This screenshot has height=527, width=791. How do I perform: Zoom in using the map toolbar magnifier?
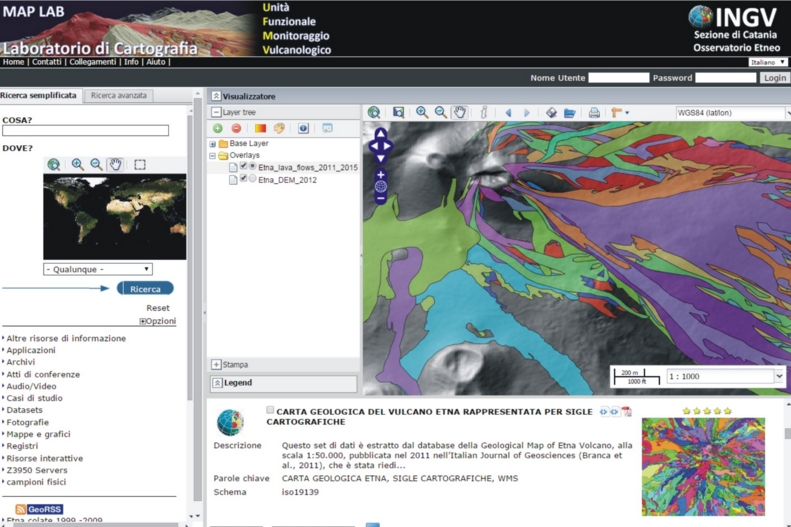tap(422, 113)
